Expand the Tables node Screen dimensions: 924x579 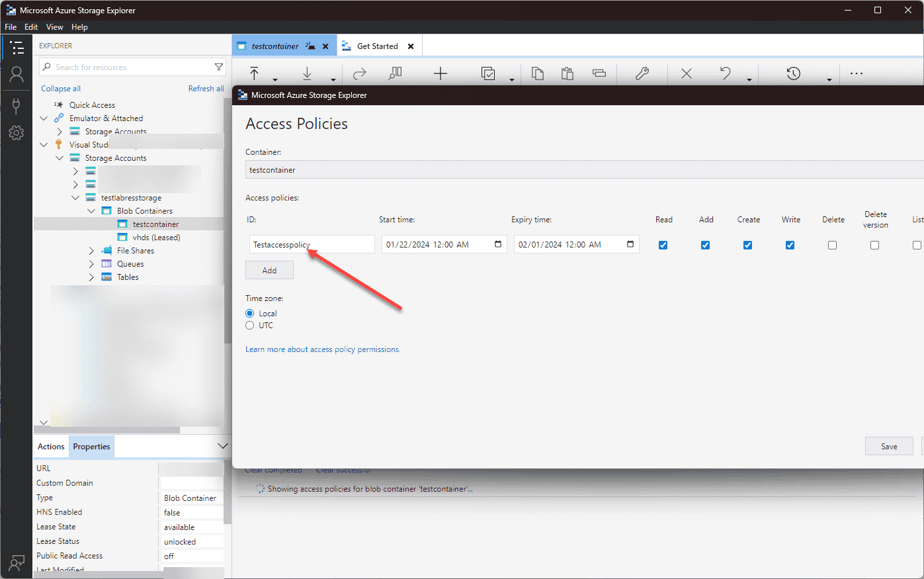click(91, 277)
